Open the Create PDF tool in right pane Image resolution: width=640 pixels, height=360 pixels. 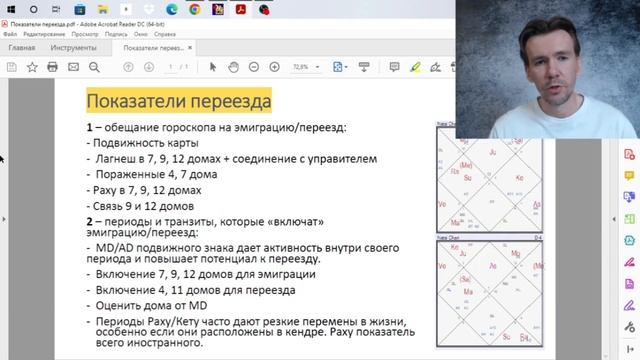[x=629, y=154]
